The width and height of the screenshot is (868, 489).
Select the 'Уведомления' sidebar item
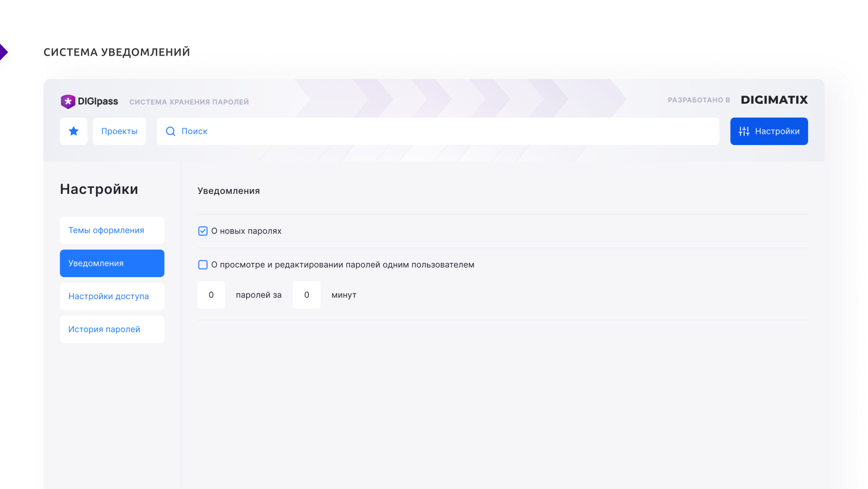(112, 263)
